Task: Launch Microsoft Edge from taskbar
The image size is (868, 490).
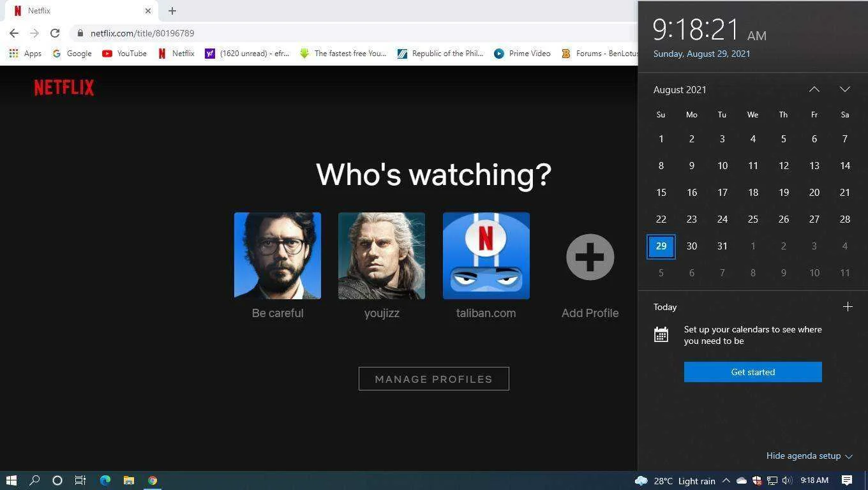Action: [x=105, y=480]
